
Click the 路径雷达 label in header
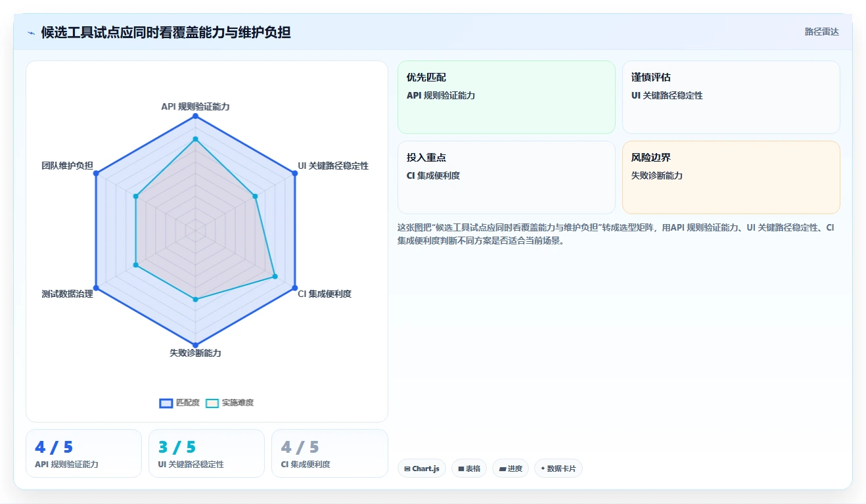(x=821, y=32)
